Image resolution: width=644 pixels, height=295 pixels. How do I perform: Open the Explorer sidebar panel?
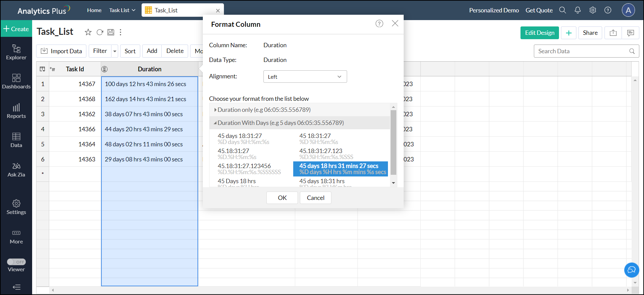click(x=16, y=52)
